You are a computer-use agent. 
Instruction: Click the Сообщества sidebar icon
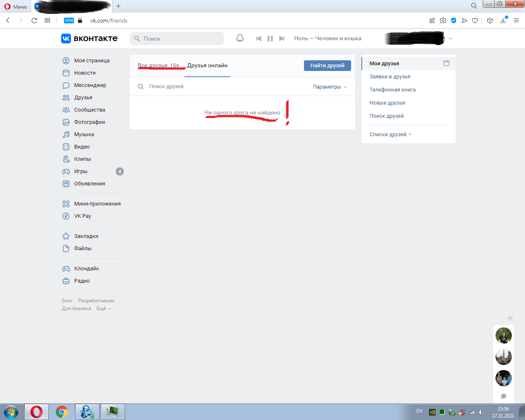pos(66,110)
